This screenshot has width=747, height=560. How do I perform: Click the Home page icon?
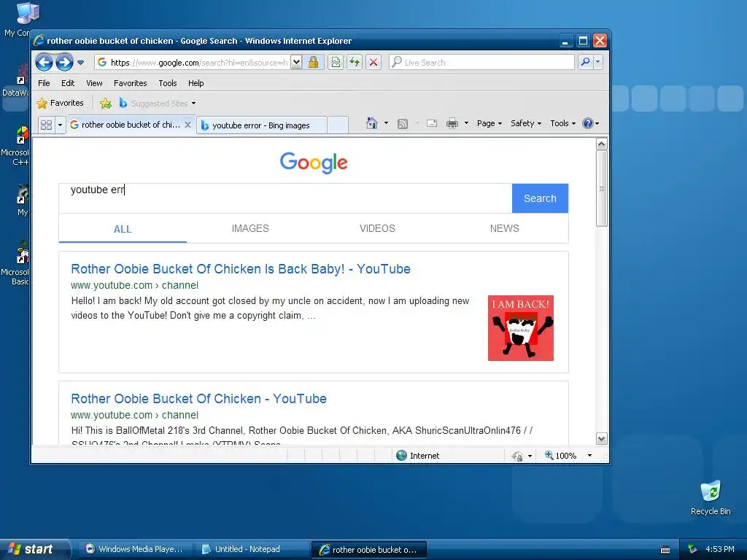[x=371, y=123]
